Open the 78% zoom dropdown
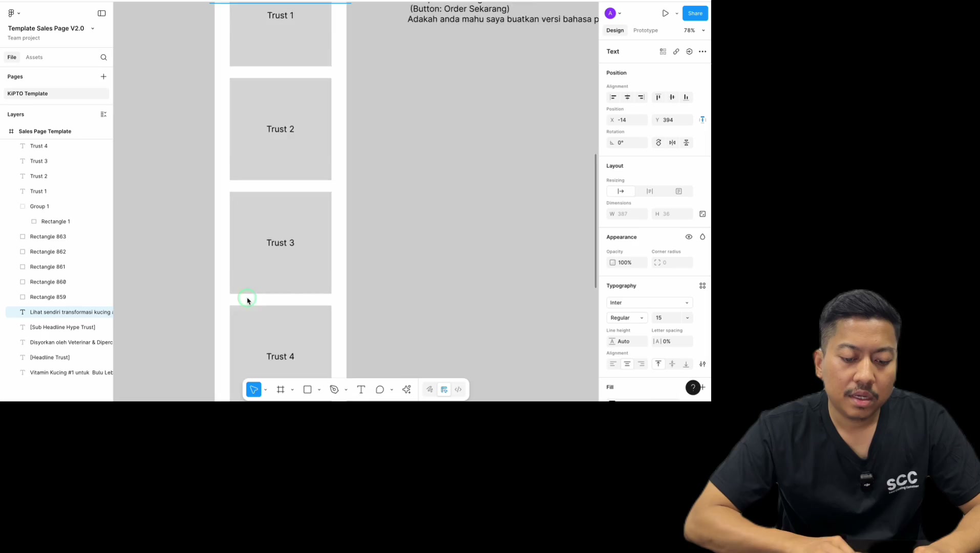The width and height of the screenshot is (980, 553). click(x=694, y=30)
